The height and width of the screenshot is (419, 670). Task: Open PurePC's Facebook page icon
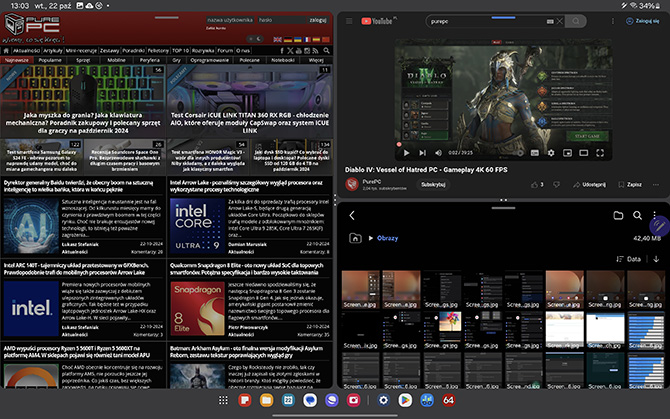pyautogui.click(x=282, y=50)
